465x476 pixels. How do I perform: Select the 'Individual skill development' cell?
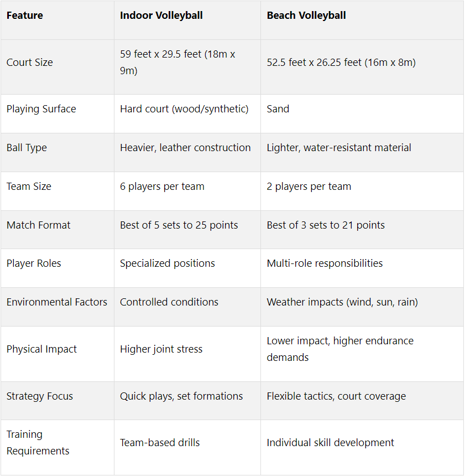330,443
